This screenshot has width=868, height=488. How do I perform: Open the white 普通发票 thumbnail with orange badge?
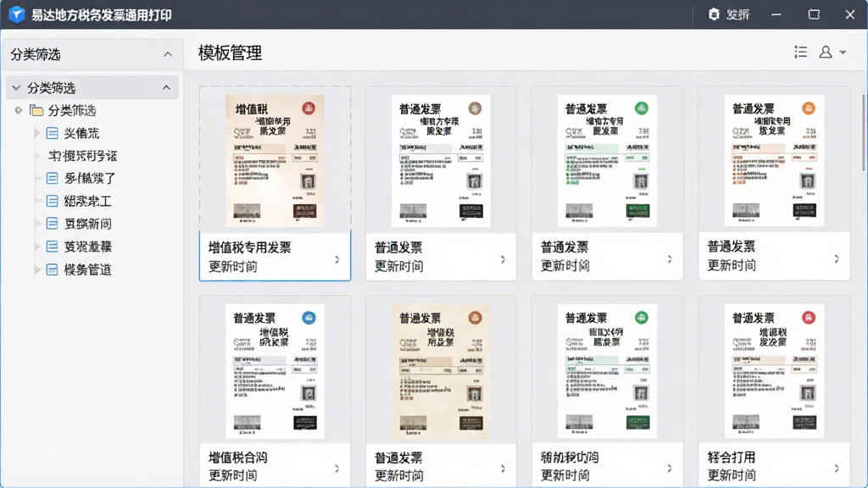pos(775,160)
